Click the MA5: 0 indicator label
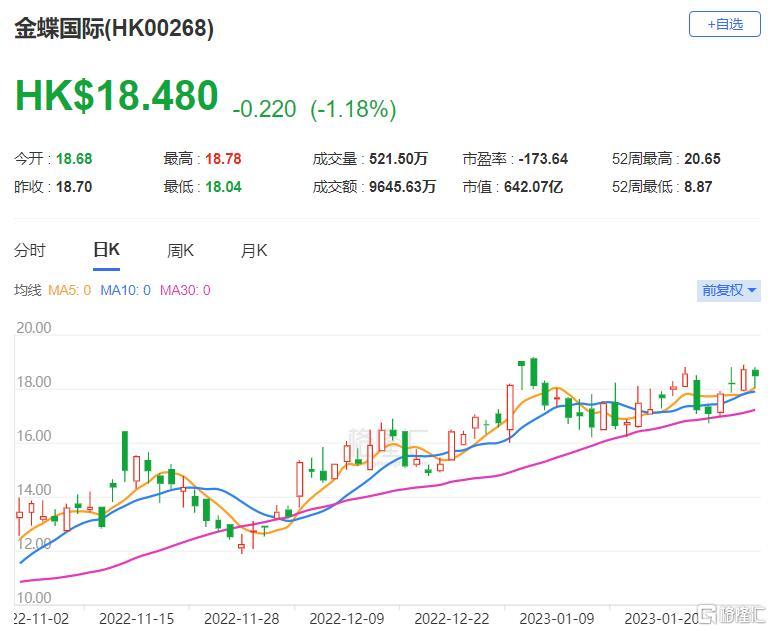772x631 pixels. pos(69,290)
